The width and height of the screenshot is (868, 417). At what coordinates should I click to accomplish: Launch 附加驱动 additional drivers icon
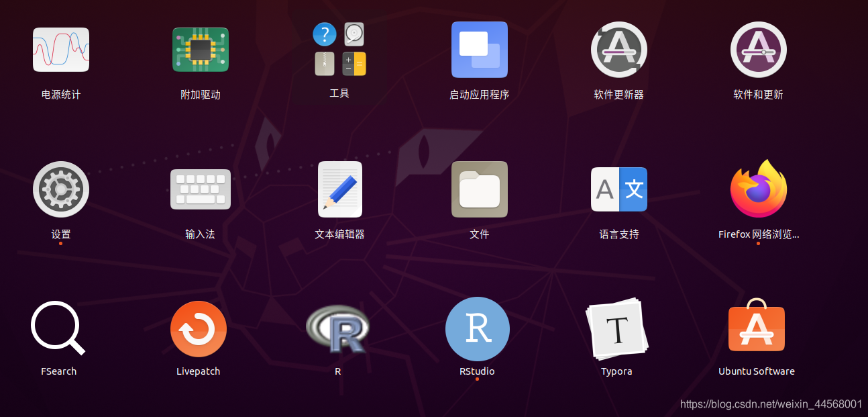[201, 50]
